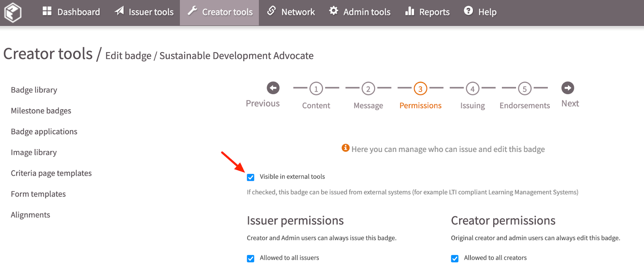
Task: Go to step 2 Message circle
Action: tap(368, 89)
